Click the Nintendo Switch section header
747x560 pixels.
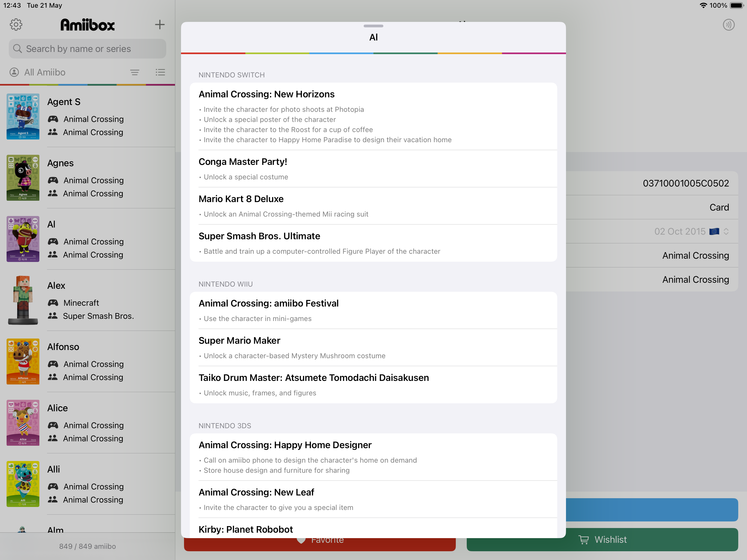pos(232,75)
